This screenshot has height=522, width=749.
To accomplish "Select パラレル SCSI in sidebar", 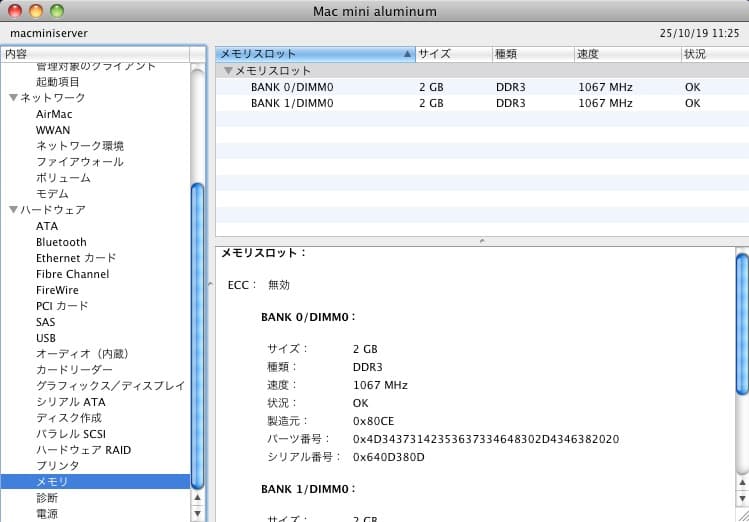I will click(x=71, y=434).
